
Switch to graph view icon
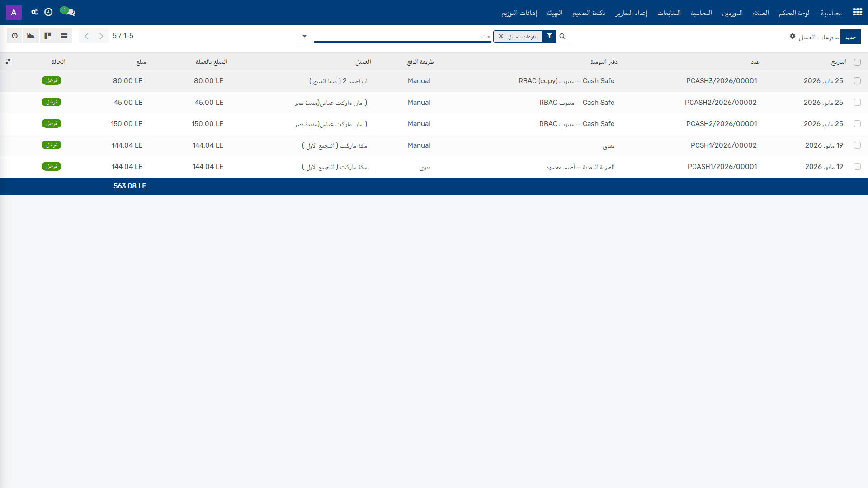pos(31,36)
